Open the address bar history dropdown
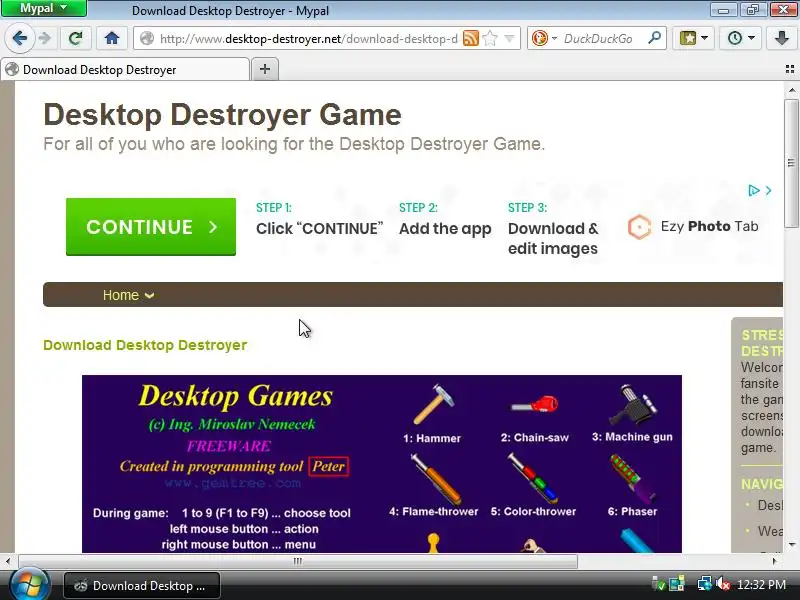800x600 pixels. click(509, 38)
